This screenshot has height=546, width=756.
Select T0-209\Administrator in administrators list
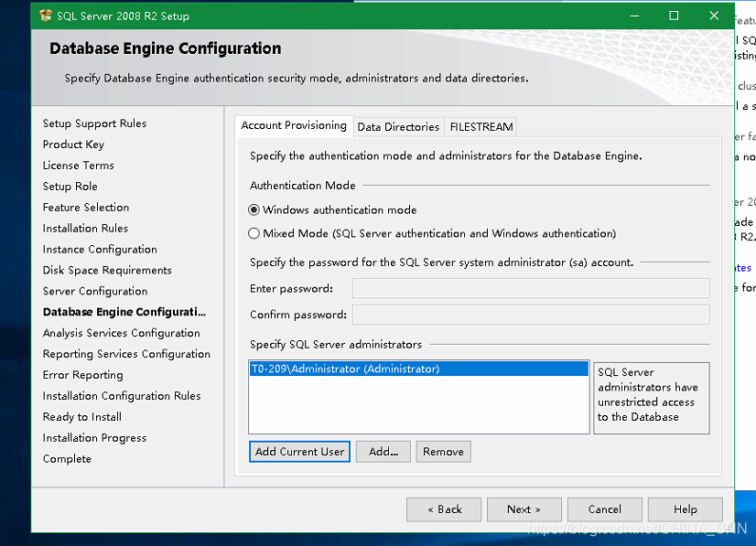pyautogui.click(x=418, y=369)
